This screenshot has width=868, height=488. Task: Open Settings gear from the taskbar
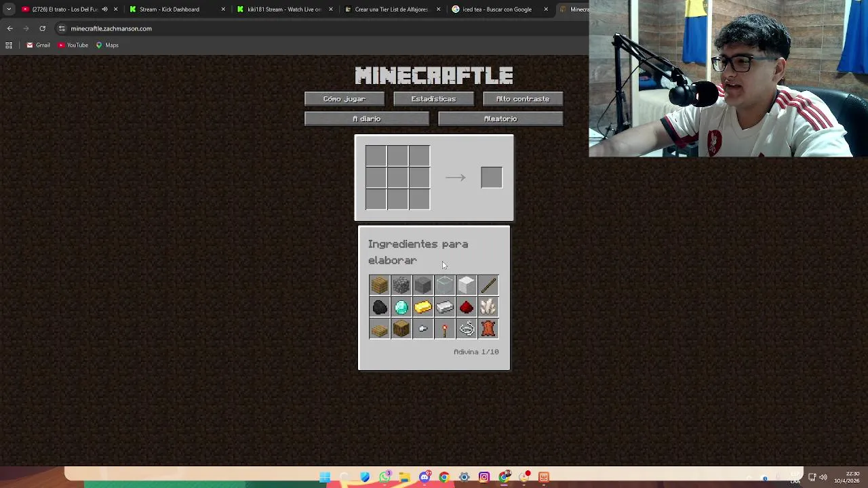pos(464,477)
